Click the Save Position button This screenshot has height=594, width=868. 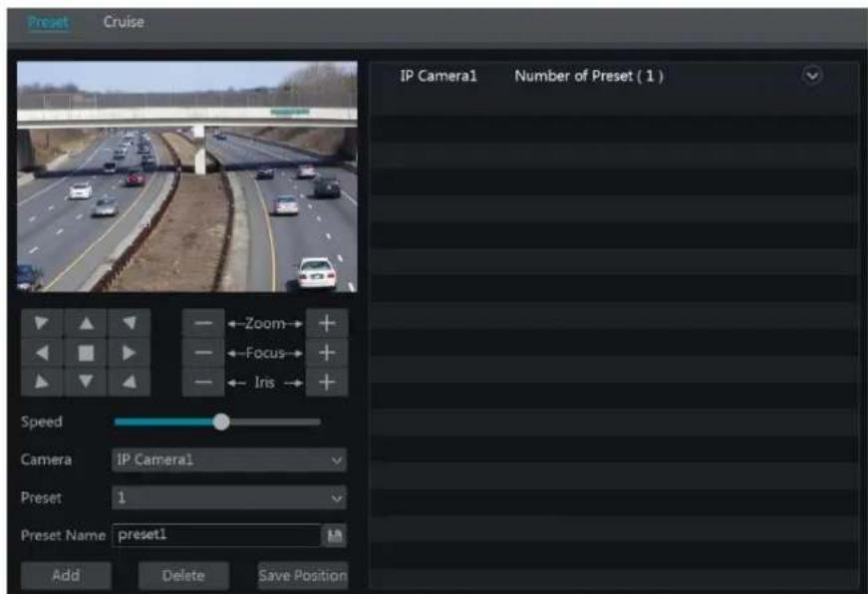click(303, 576)
